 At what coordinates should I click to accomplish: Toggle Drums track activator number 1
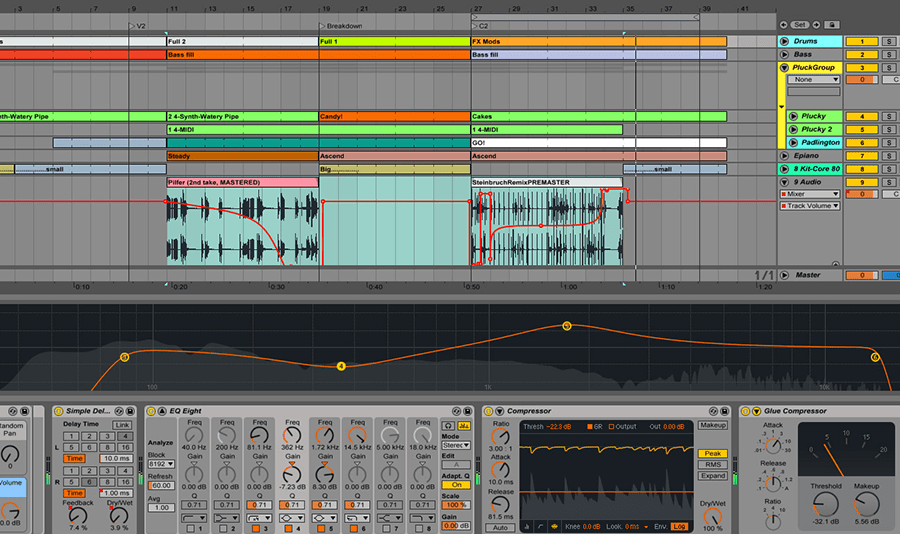click(862, 41)
